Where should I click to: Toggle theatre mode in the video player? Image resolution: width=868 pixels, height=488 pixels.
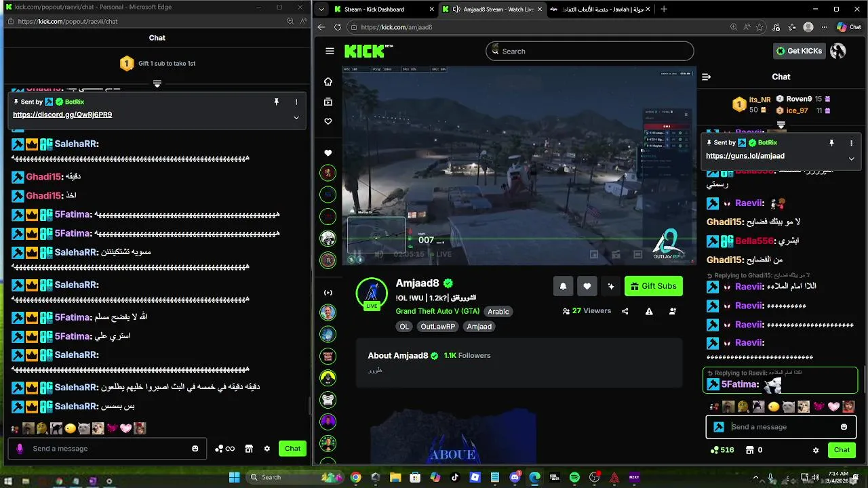click(x=637, y=254)
